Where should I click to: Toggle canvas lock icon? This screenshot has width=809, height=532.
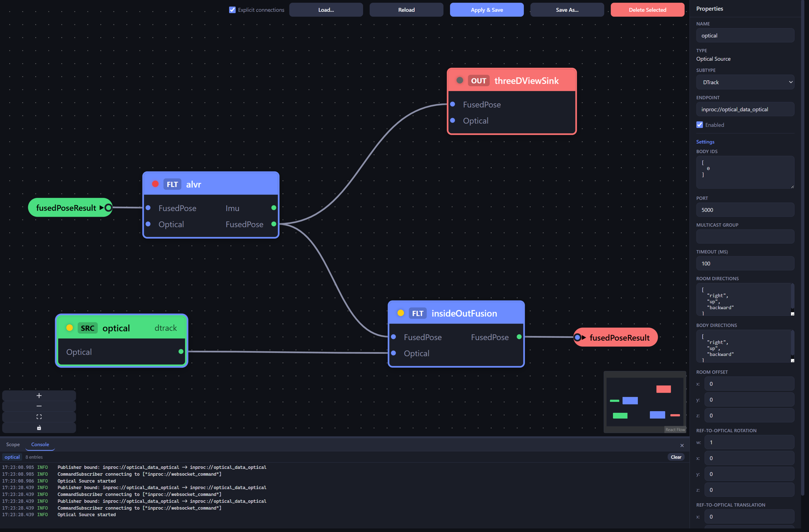pyautogui.click(x=39, y=428)
